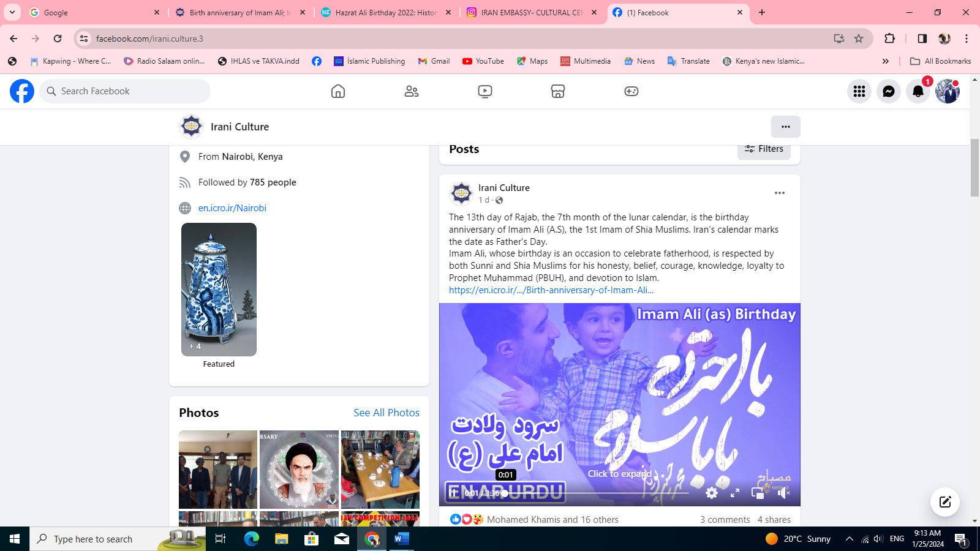Expand video to fullscreen

[735, 493]
